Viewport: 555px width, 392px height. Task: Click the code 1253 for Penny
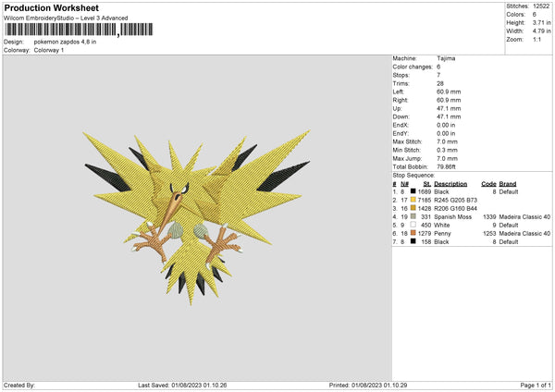[x=489, y=234]
